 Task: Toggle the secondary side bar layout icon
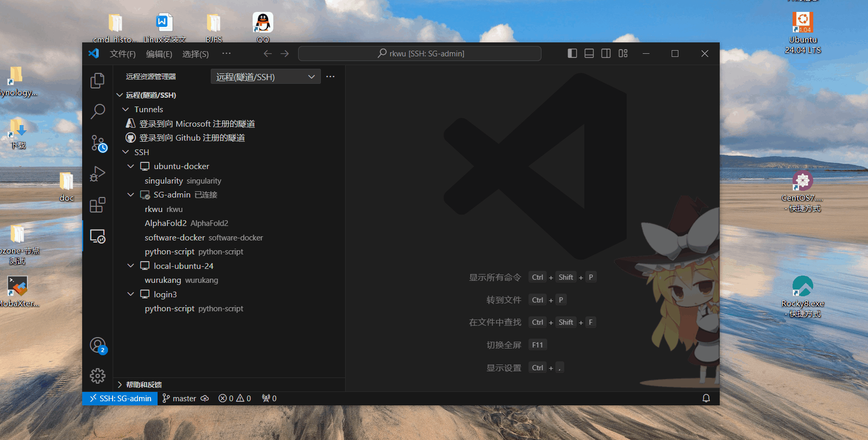pos(606,53)
